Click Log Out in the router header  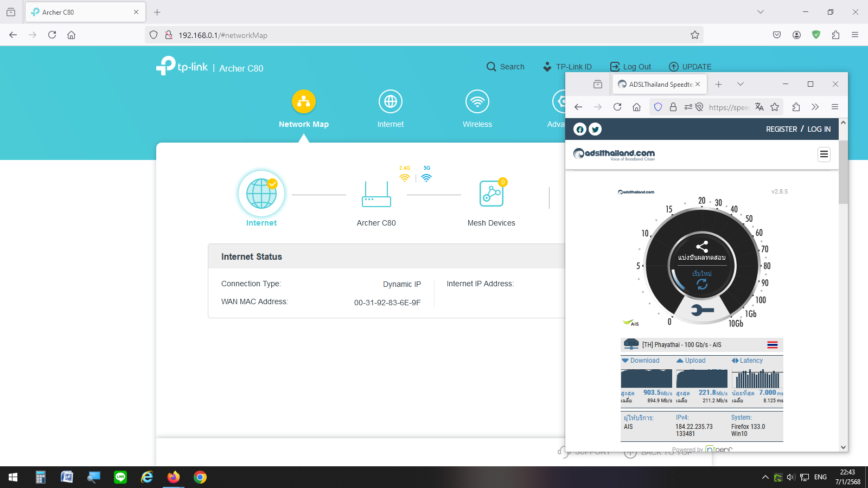tap(631, 67)
